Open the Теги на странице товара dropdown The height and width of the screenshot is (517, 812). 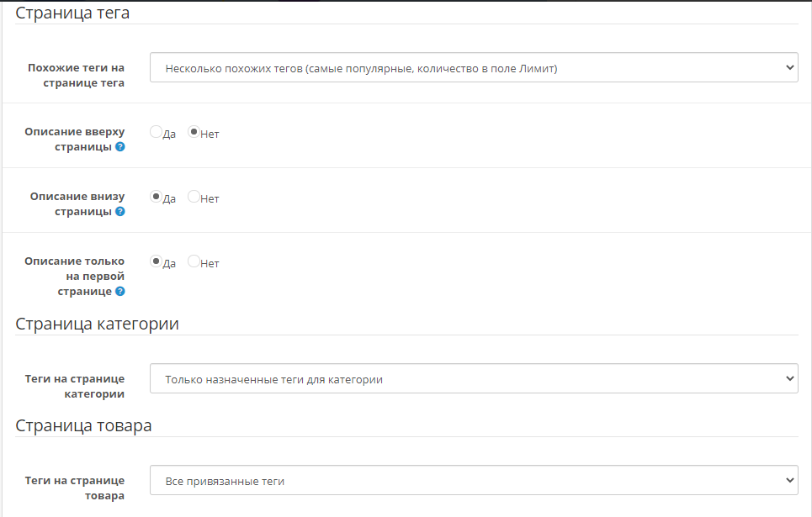coord(474,481)
